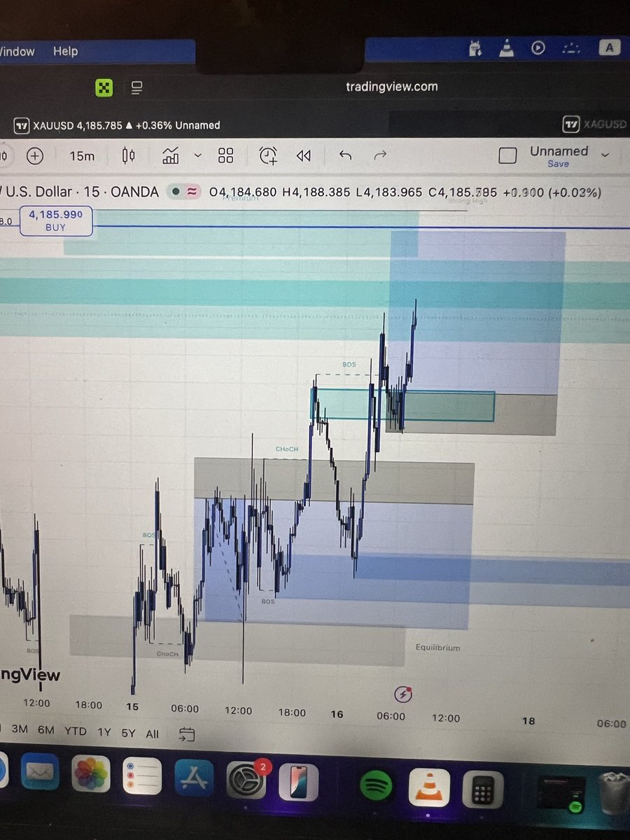Click the 4,185.990 BUY button
Viewport: 630px width, 840px height.
pos(56,220)
